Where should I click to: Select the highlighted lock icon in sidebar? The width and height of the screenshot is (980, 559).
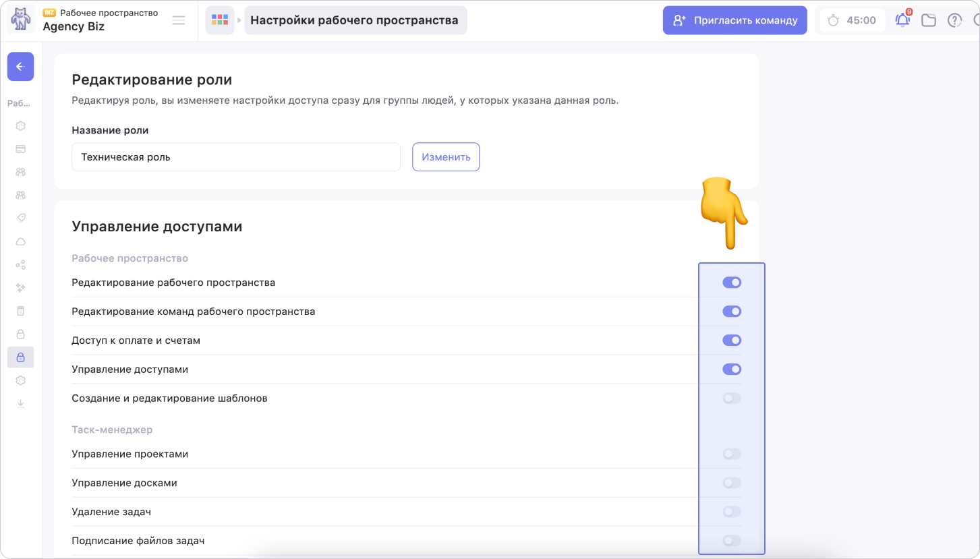click(20, 357)
